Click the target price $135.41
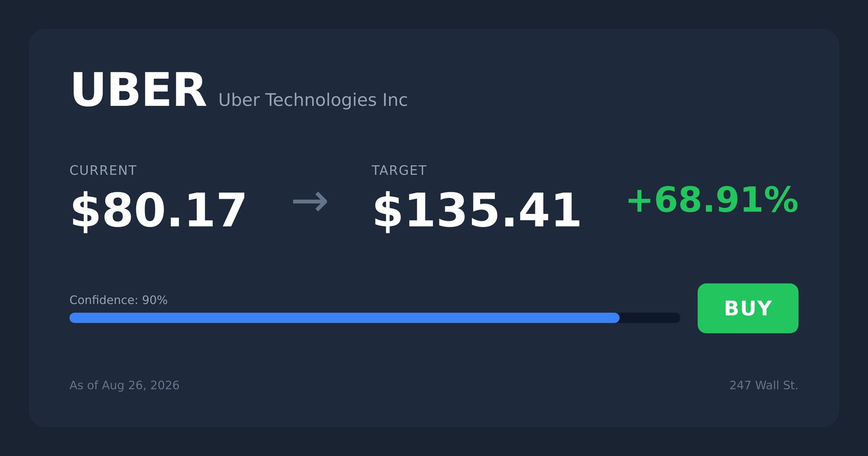Image resolution: width=868 pixels, height=456 pixels. [477, 211]
